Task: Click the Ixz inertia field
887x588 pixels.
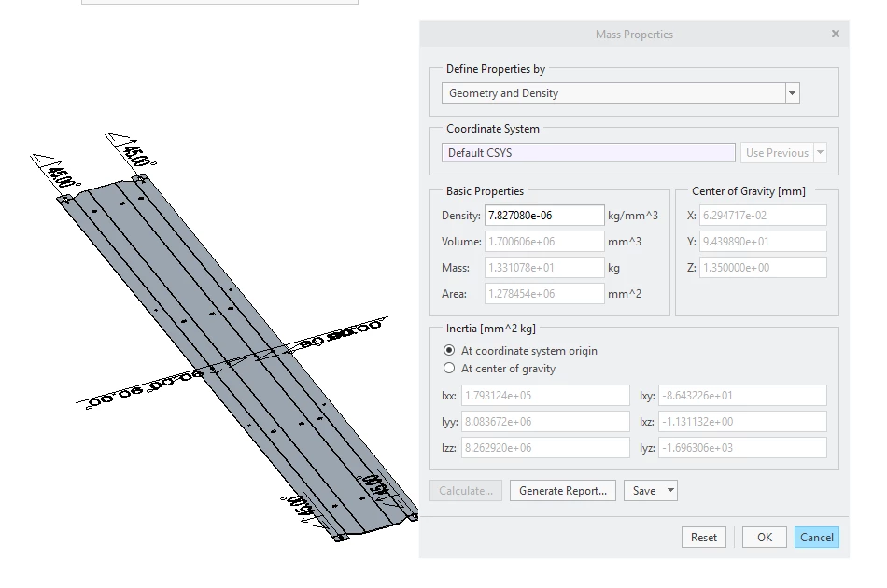Action: [x=742, y=421]
